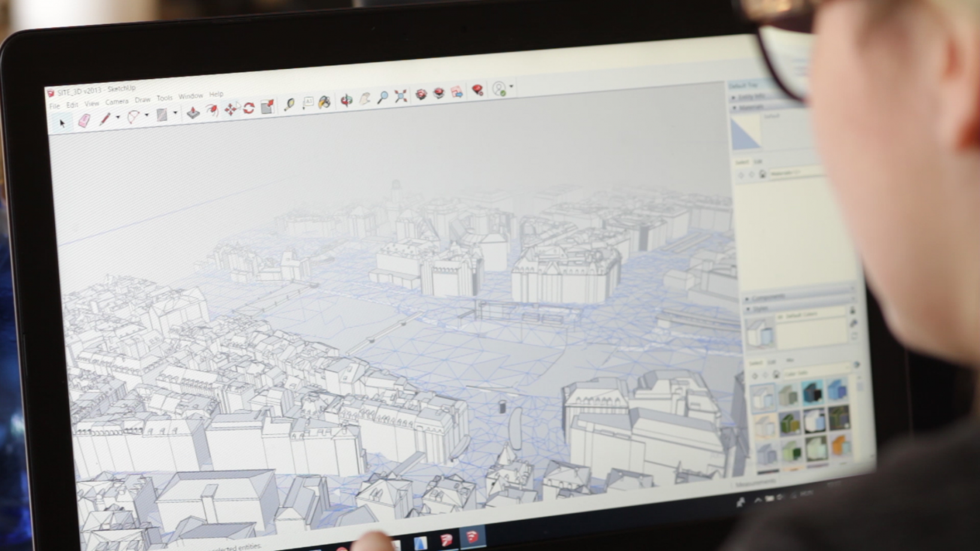Click Styles panel home icon
Screen dimensions: 980x551
(x=776, y=375)
